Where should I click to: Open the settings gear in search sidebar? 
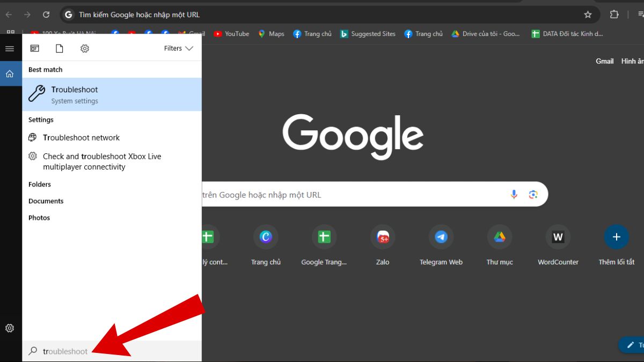click(x=10, y=328)
